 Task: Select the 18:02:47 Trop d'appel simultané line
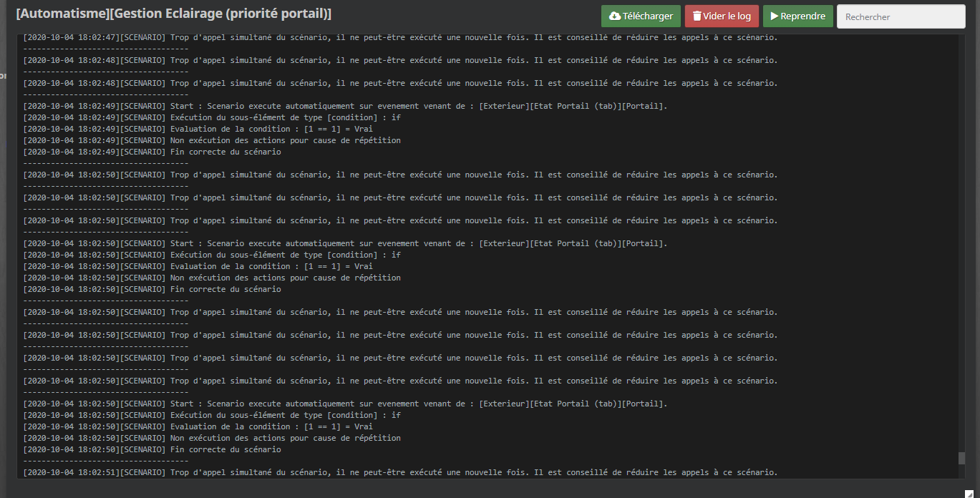tap(400, 37)
